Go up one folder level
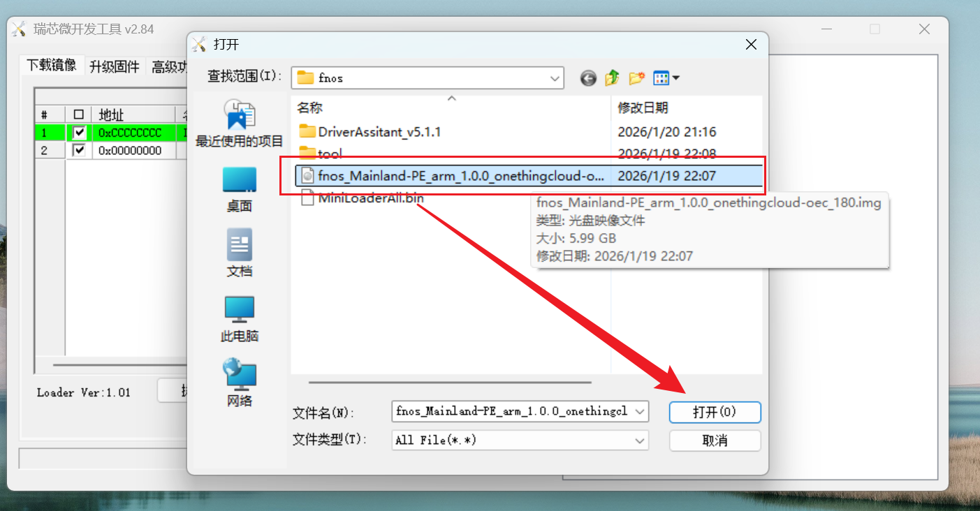980x511 pixels. click(x=612, y=78)
